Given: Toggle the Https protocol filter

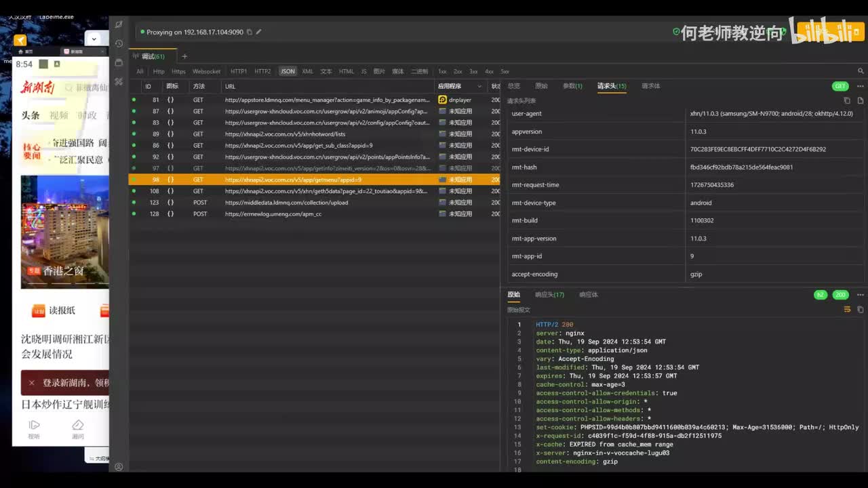Looking at the screenshot, I should 178,71.
